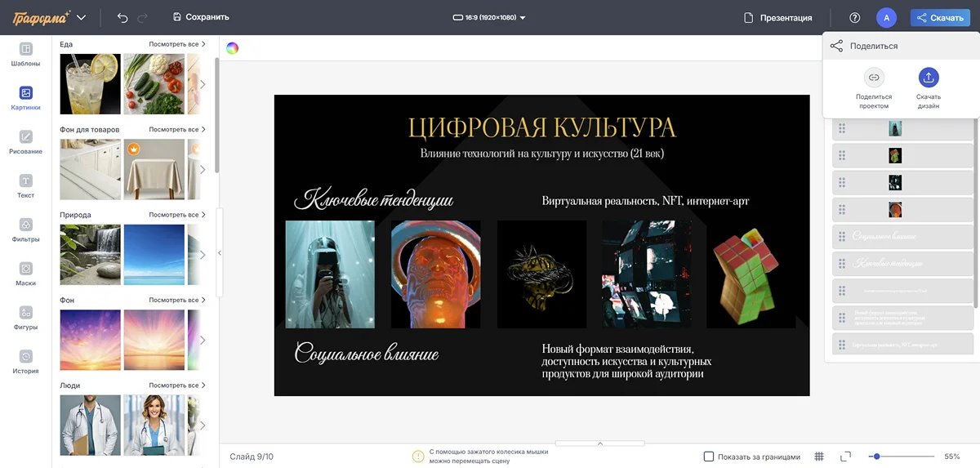Select Виртуальная реальность, NFT text on slide
Screen dimensions: 980x468
click(645, 201)
